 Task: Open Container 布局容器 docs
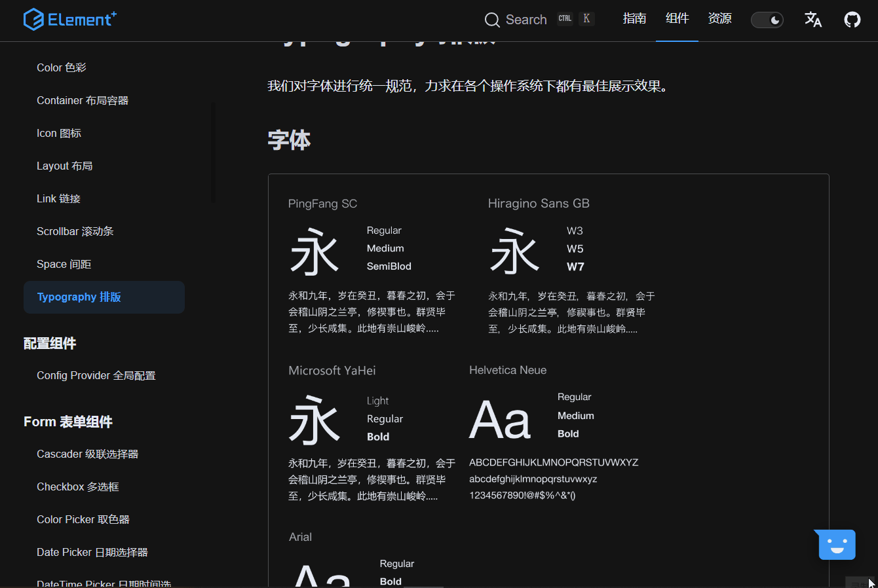83,100
